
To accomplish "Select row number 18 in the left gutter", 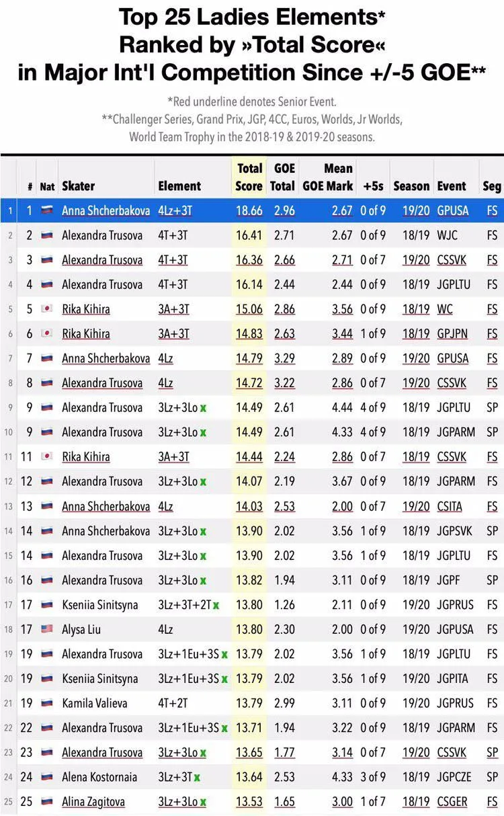I will pyautogui.click(x=8, y=630).
